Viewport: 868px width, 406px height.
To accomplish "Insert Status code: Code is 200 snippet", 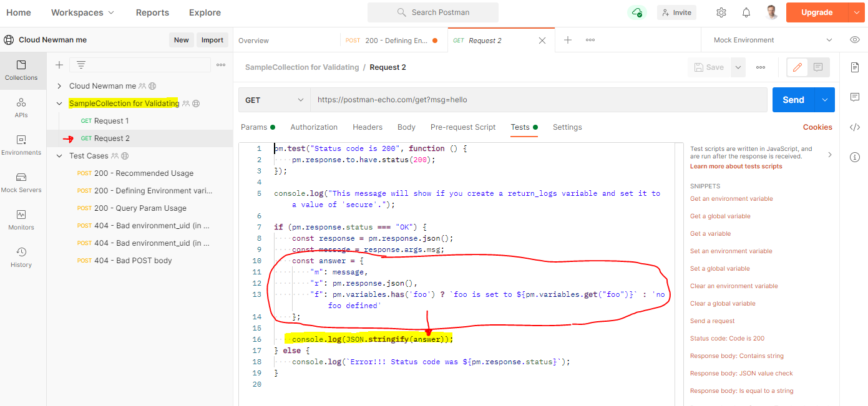I will coord(727,339).
